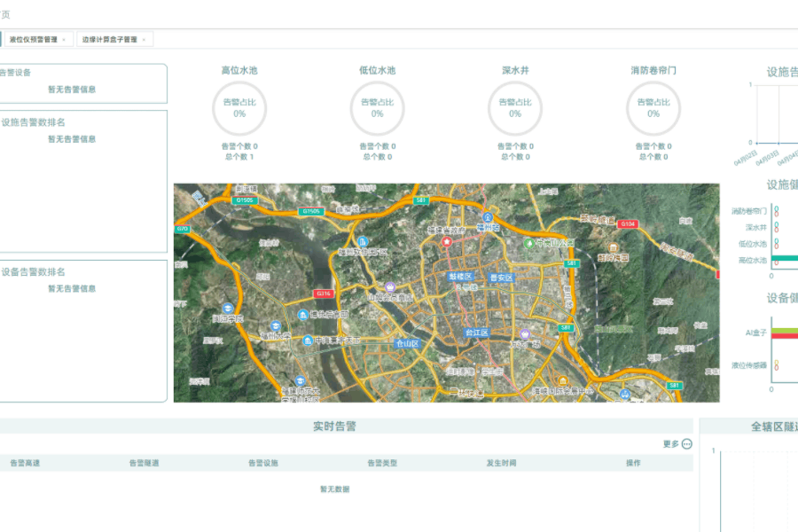
Task: Click the 深水井 alarm ratio gauge
Action: (x=515, y=108)
